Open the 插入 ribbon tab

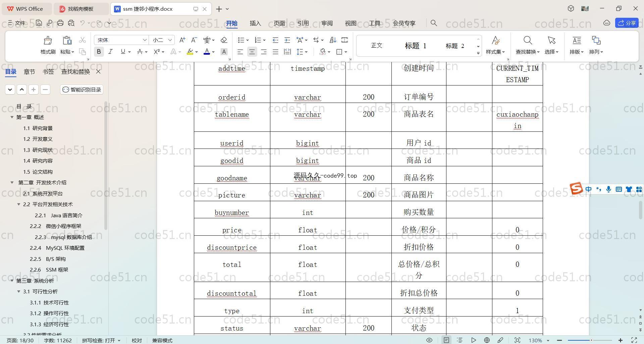(255, 23)
